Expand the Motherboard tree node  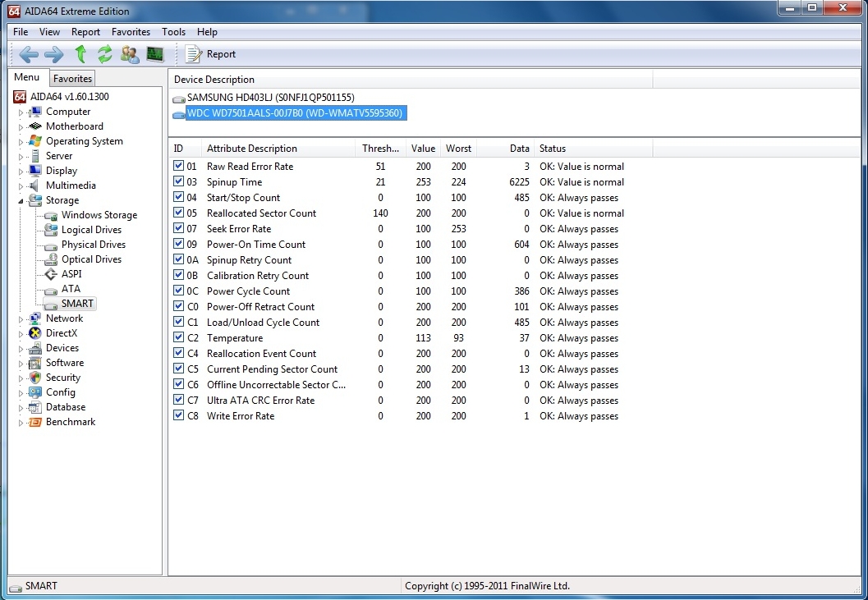click(21, 127)
